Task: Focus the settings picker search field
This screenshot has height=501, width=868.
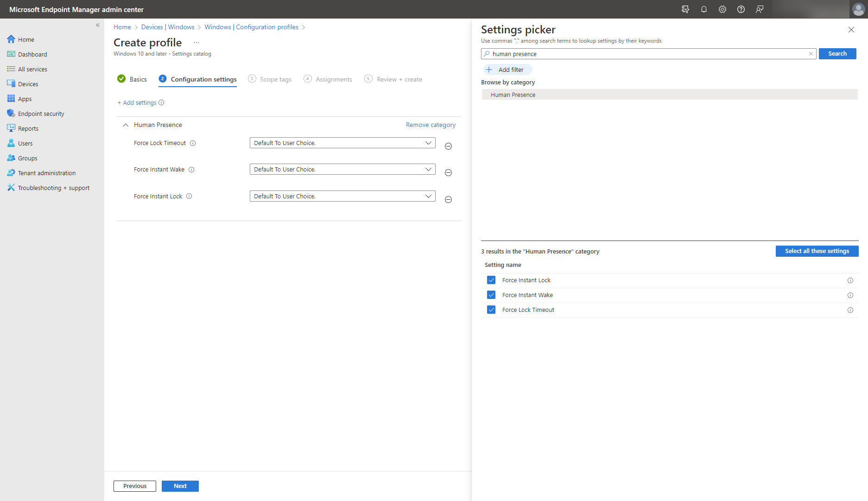Action: [x=648, y=54]
